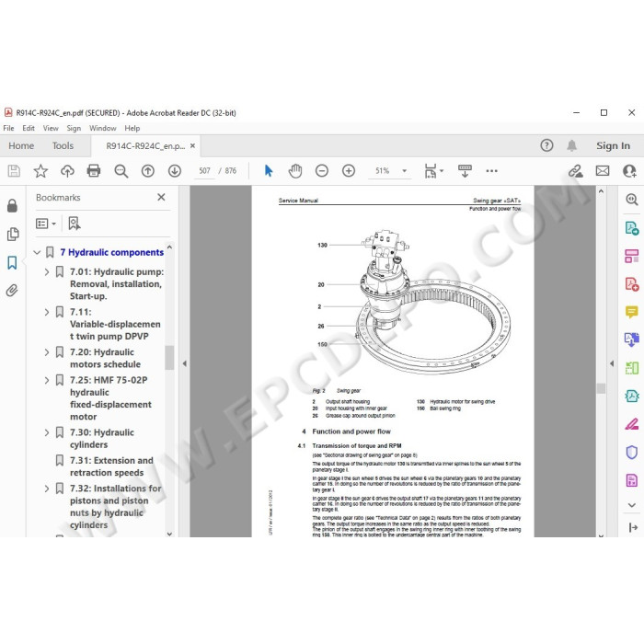
Task: Open the security lock panel in sidebar
Action: 12,205
